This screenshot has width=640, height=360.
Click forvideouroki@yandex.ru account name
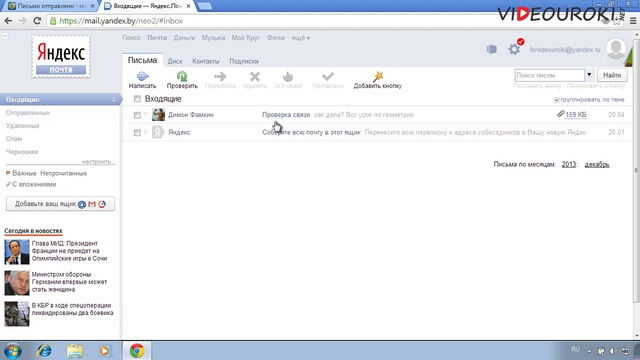[565, 50]
